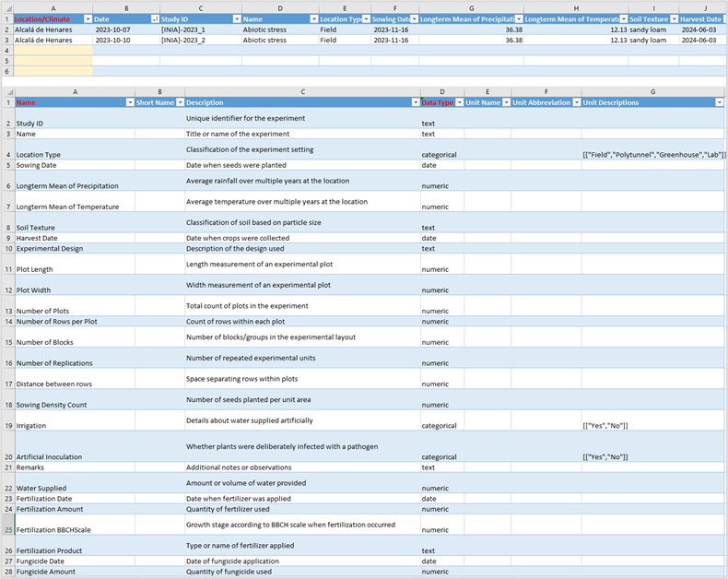Screen dimensions: 728x579
Task: Open the sorted Date column filter button
Action: pyautogui.click(x=153, y=19)
